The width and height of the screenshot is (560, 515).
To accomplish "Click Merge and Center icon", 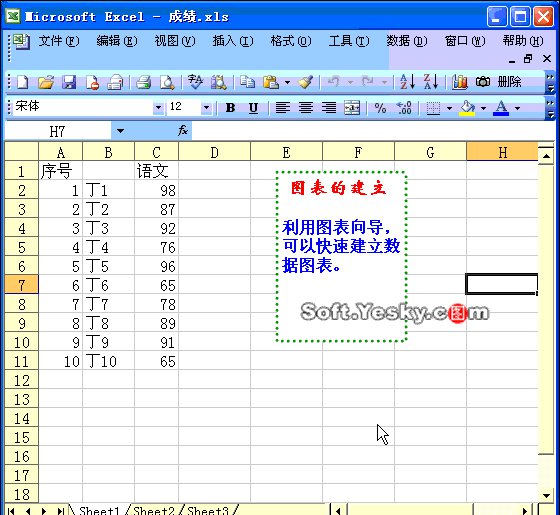I will coord(352,108).
